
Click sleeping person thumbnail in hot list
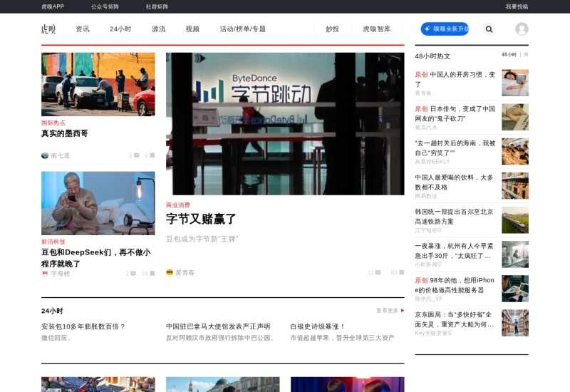coord(515,83)
